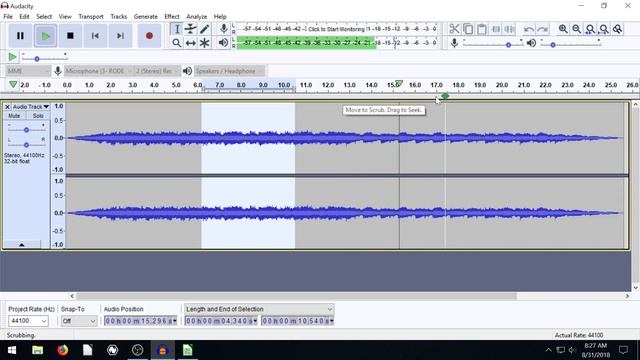Open the Microphone recording device dropdown
This screenshot has height=360, width=640.
click(x=98, y=71)
